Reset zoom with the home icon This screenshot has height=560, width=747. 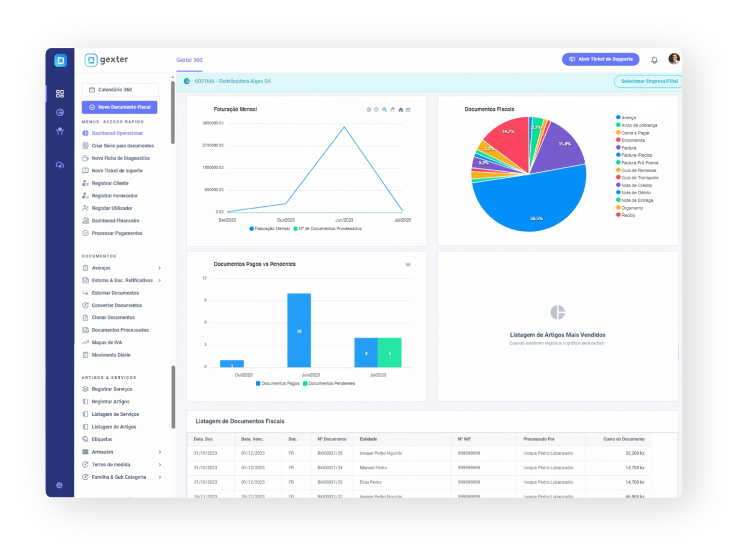pyautogui.click(x=400, y=109)
